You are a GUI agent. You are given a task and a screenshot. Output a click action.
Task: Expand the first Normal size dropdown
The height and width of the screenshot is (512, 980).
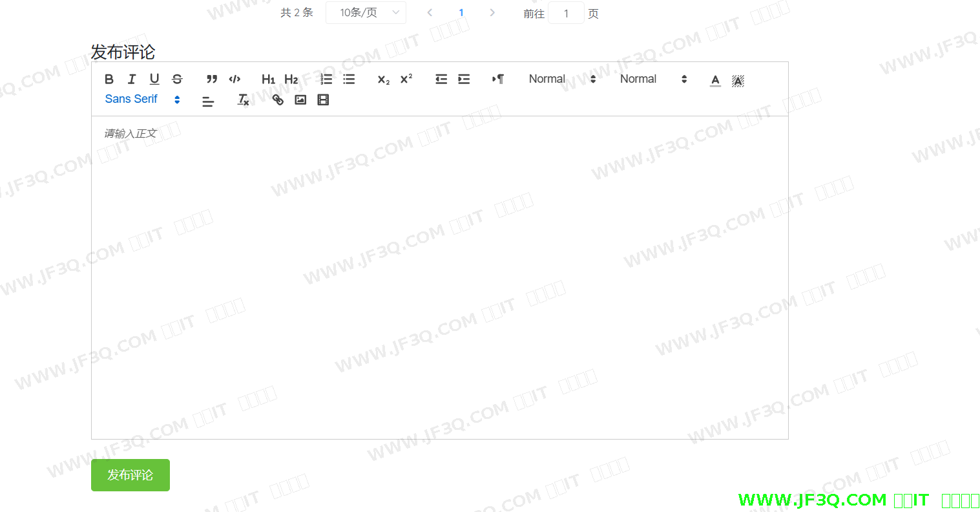pos(562,79)
